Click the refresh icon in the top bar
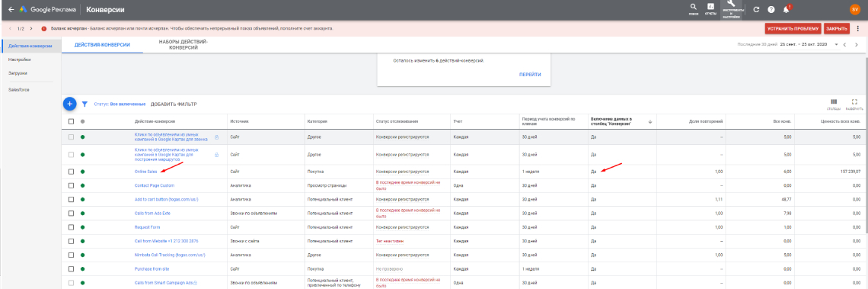Screen dimensions: 868x289 tap(757, 9)
